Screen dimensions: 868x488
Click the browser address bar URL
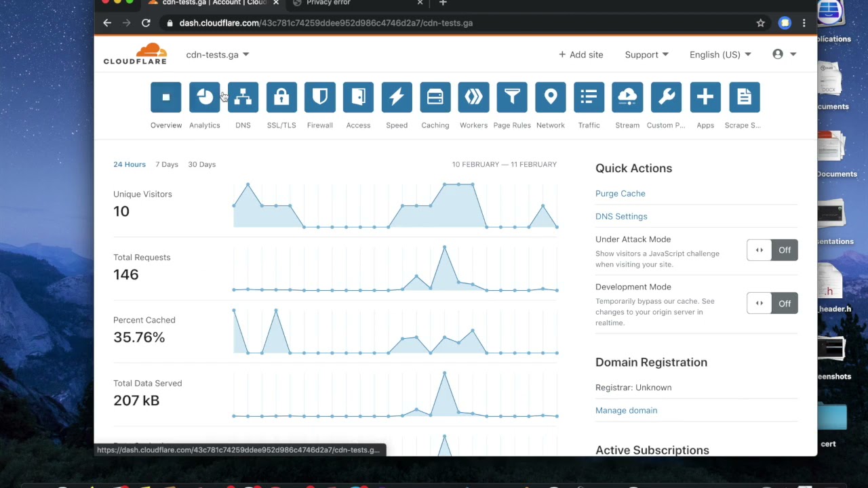(x=325, y=23)
